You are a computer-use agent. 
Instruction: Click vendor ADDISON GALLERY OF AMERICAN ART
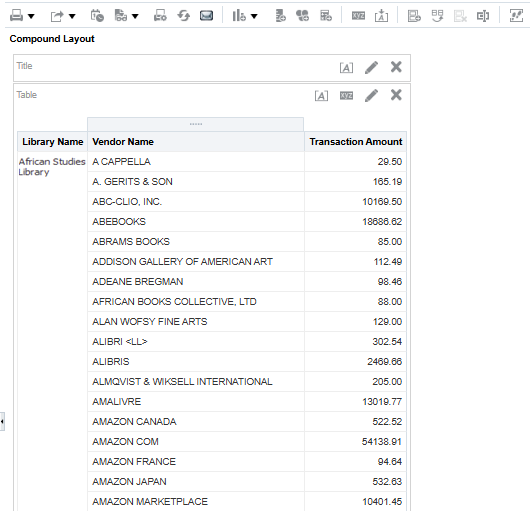pos(183,261)
